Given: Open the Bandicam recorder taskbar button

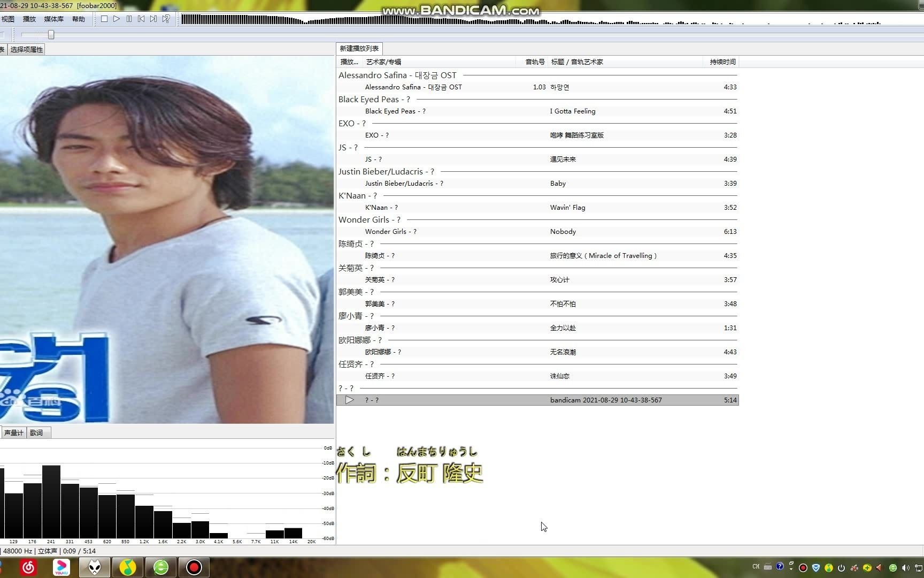Looking at the screenshot, I should [x=194, y=567].
